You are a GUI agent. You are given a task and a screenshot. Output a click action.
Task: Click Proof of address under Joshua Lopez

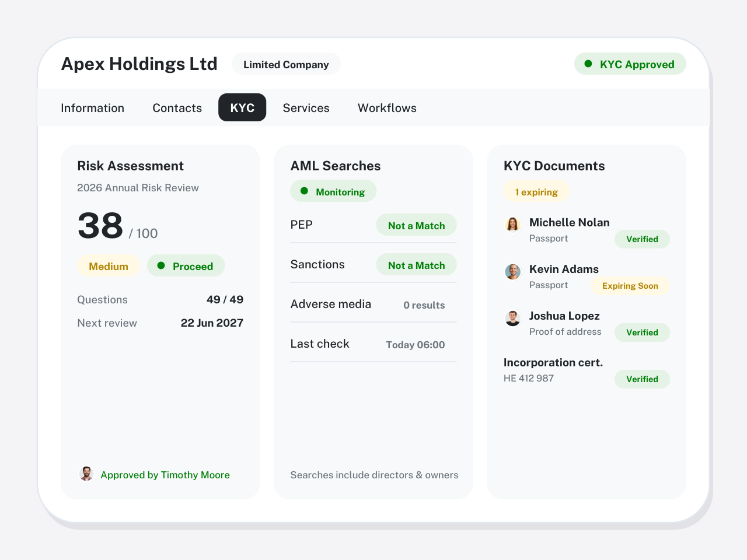[565, 331]
